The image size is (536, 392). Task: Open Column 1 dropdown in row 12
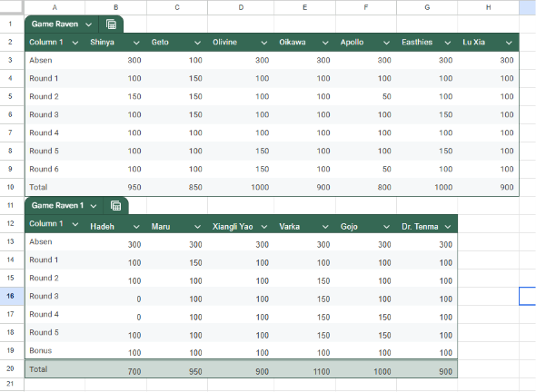[75, 224]
